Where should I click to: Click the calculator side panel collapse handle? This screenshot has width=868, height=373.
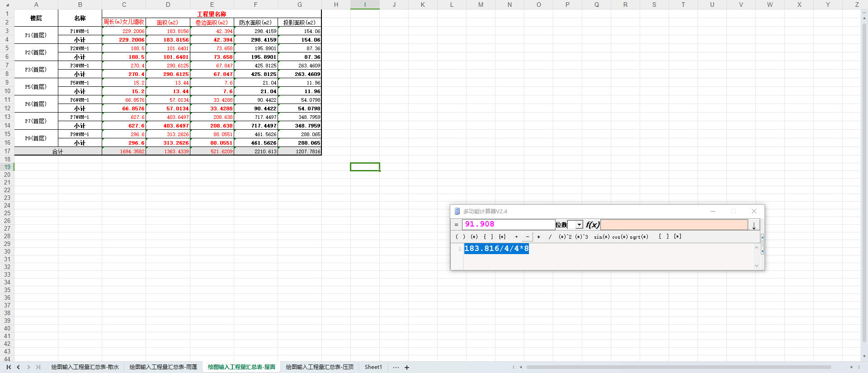pos(762,244)
